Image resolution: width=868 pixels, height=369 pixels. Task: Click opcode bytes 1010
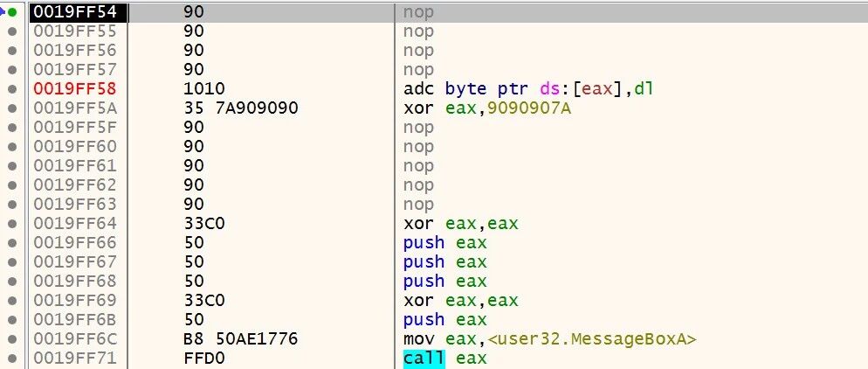click(x=204, y=88)
